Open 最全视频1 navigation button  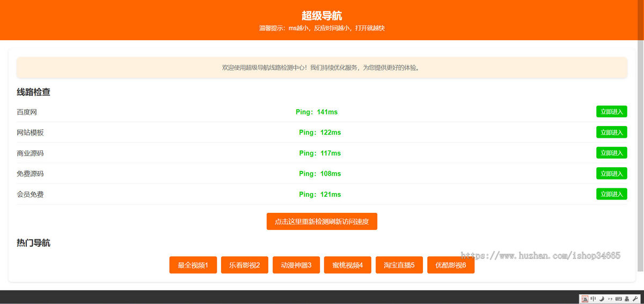pyautogui.click(x=193, y=265)
